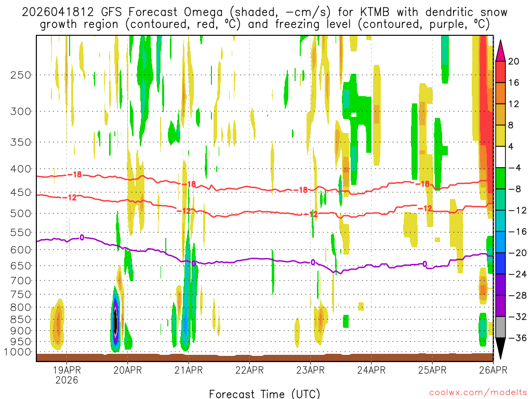This screenshot has width=532, height=399.
Task: Click the 250 pressure level label
Action: pos(21,75)
